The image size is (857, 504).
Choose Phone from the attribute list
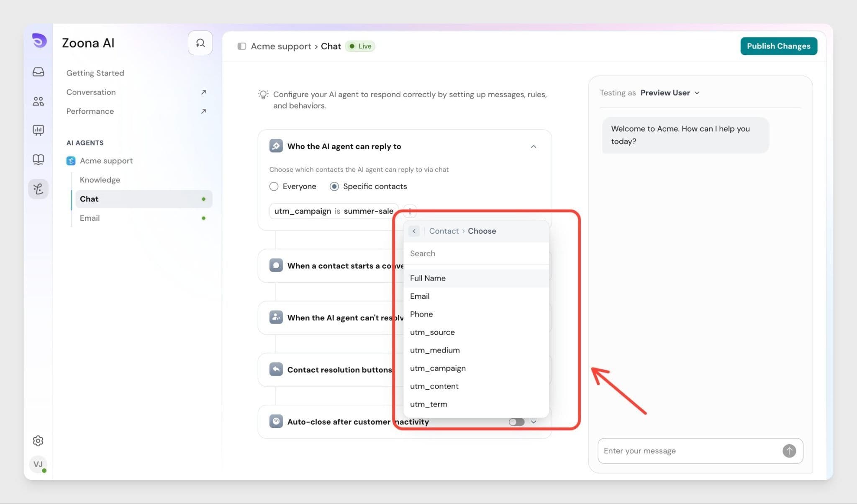476,314
